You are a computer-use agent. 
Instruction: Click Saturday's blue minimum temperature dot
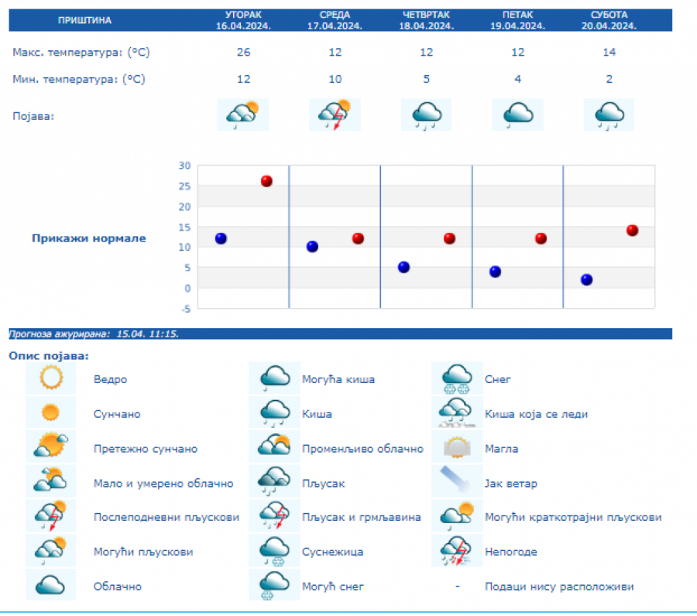586,279
